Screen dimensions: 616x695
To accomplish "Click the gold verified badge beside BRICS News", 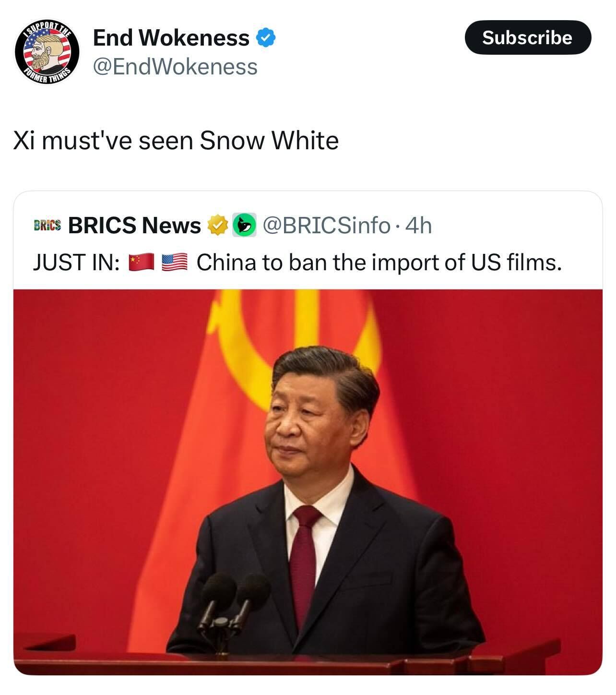I will pyautogui.click(x=217, y=225).
